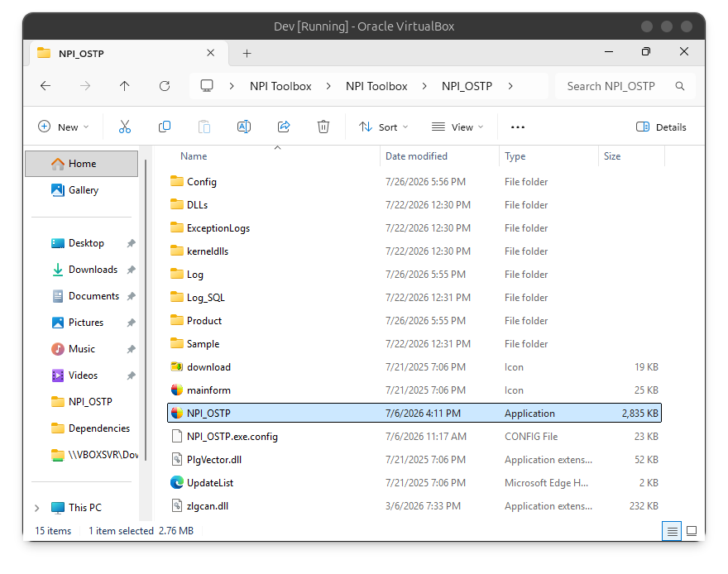Screen dimensions: 728x574
Task: Expand the This PC tree node
Action: coord(36,508)
